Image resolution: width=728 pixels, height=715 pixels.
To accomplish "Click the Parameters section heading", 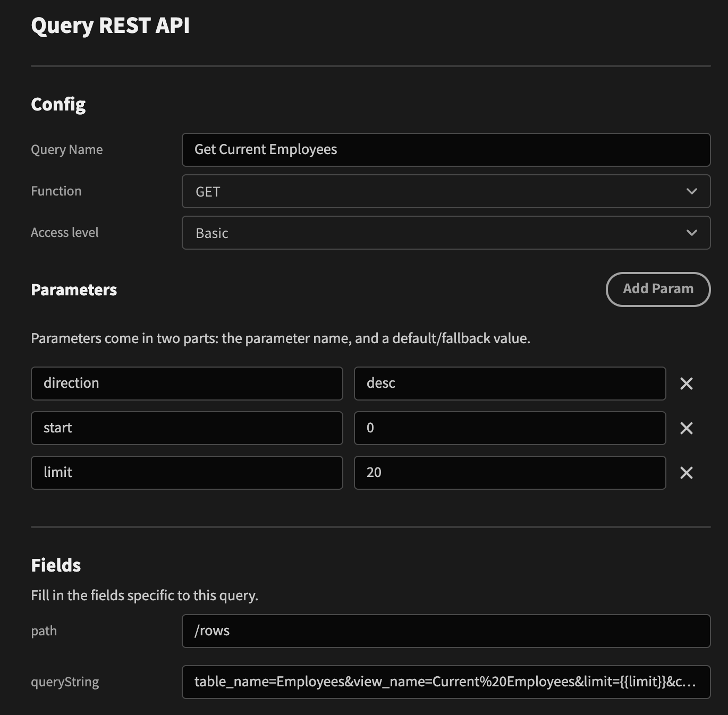I will tap(74, 290).
